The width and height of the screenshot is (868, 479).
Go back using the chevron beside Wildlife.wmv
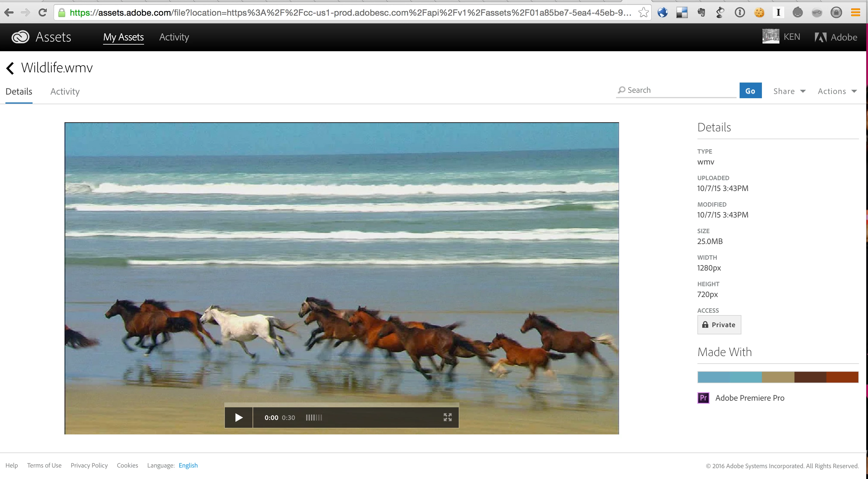click(10, 68)
